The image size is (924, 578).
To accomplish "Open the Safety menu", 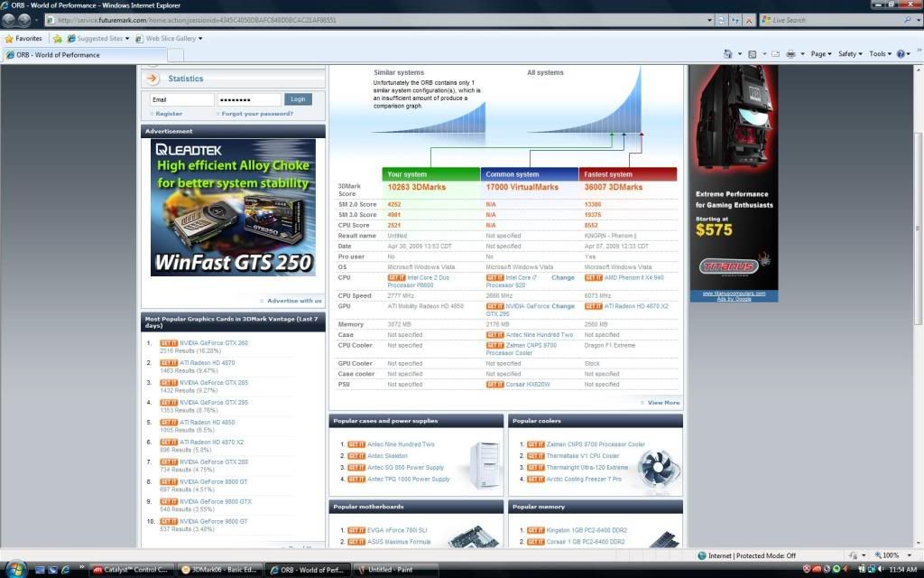I will (x=850, y=53).
